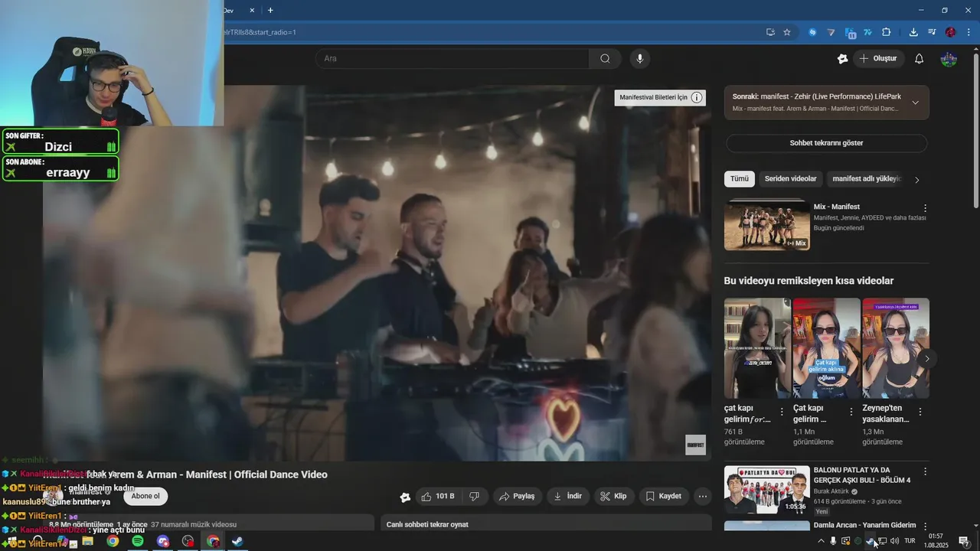The image size is (980, 551).
Task: Switch TUR keyboard language indicator
Action: point(910,541)
